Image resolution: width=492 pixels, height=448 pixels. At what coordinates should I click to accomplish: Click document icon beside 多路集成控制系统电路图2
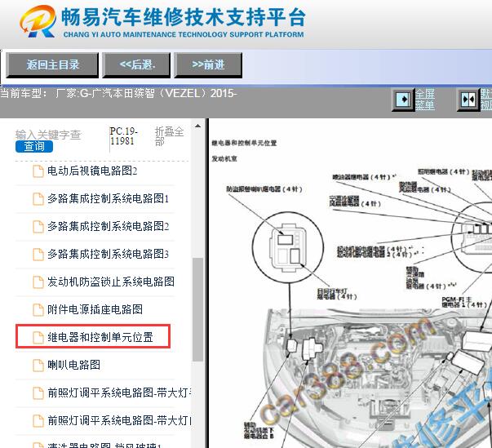[x=38, y=227]
